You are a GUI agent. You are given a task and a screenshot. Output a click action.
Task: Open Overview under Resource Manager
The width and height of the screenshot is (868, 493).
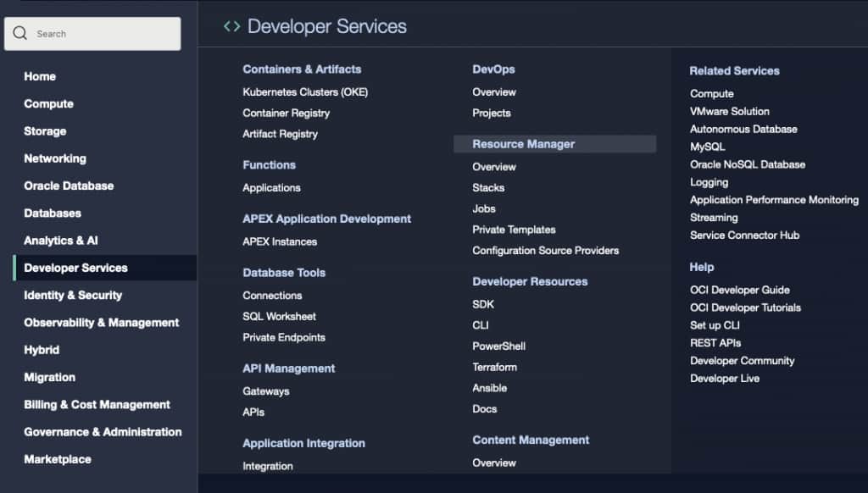coord(494,167)
